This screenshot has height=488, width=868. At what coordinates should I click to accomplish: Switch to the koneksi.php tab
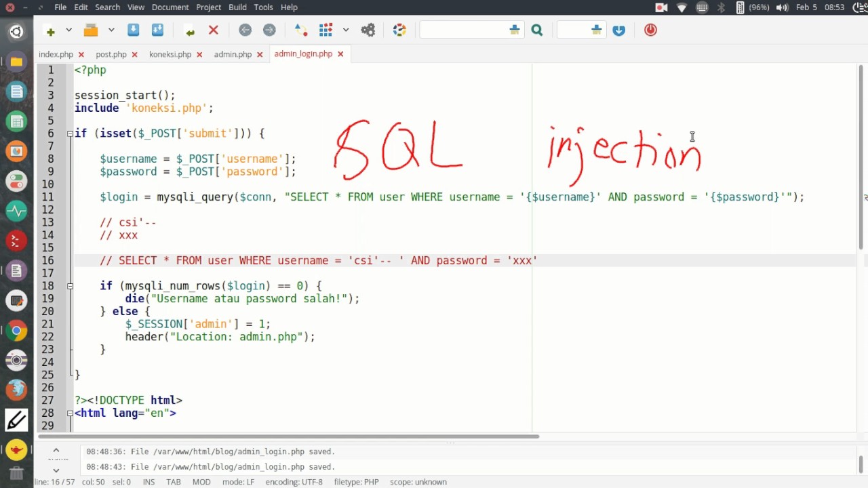170,54
